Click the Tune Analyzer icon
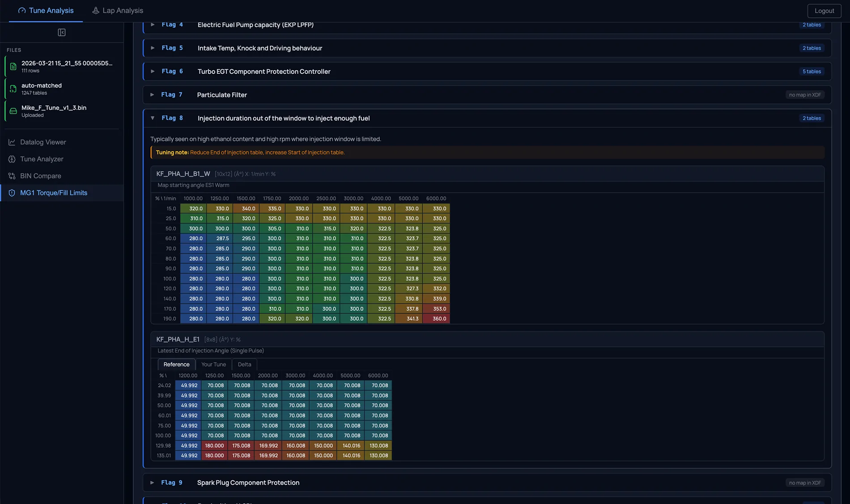The image size is (850, 504). (x=12, y=159)
